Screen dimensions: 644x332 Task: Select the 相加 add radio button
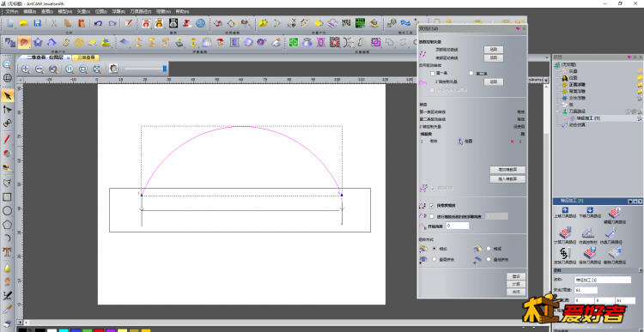(x=434, y=248)
